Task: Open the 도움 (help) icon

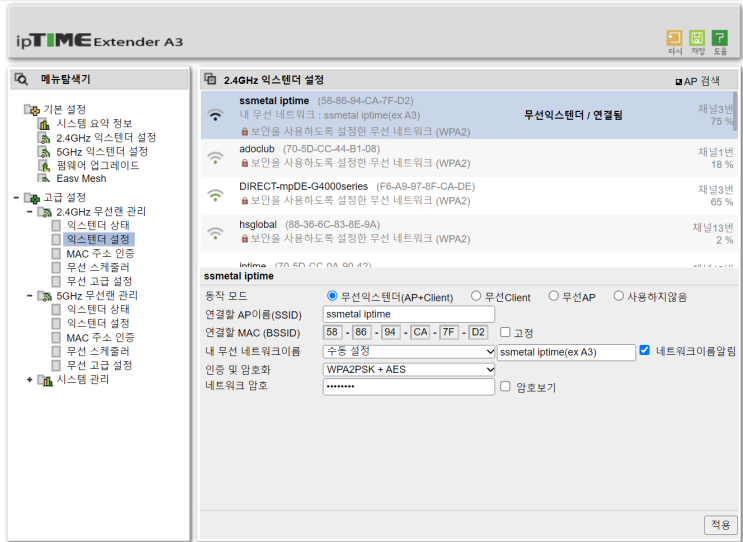Action: coord(720,39)
